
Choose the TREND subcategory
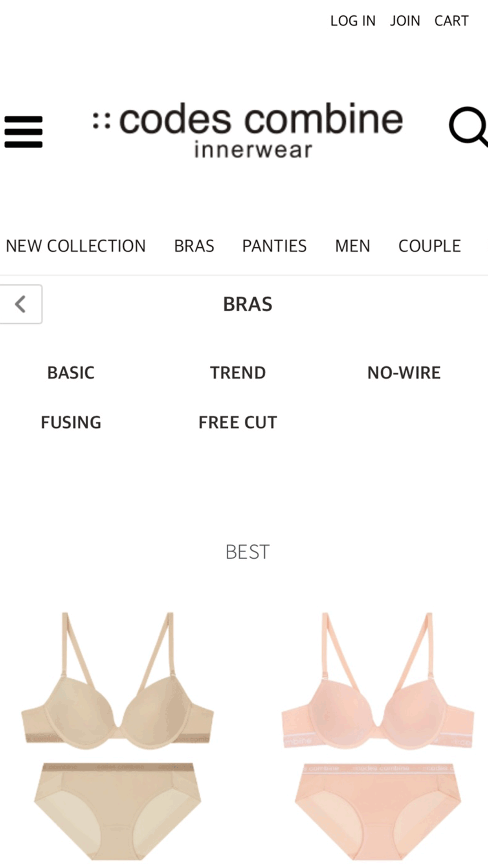238,373
